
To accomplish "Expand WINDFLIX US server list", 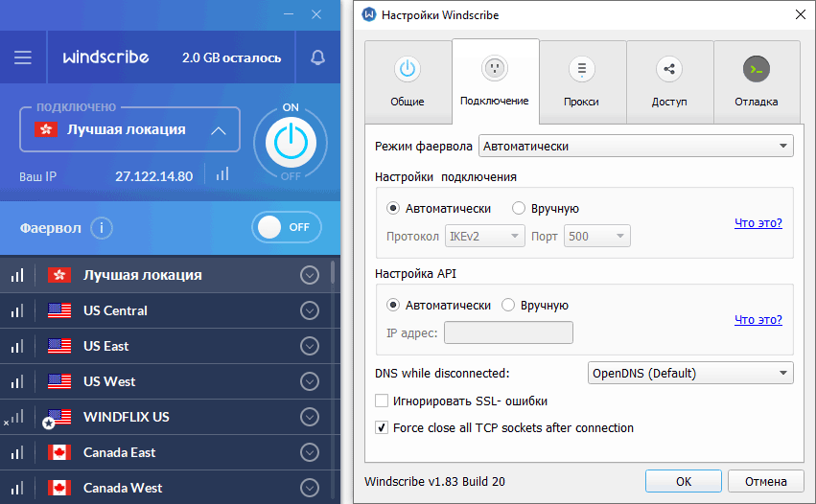I will tap(310, 417).
